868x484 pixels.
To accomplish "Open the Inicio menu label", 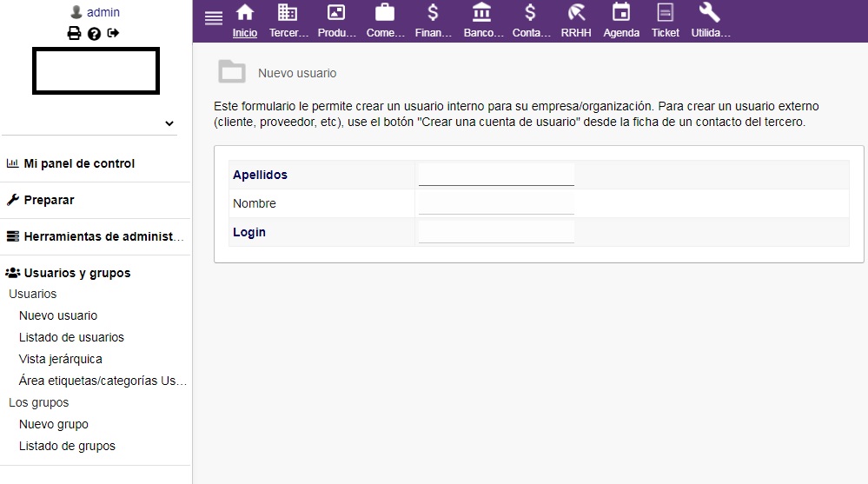I will coord(245,33).
